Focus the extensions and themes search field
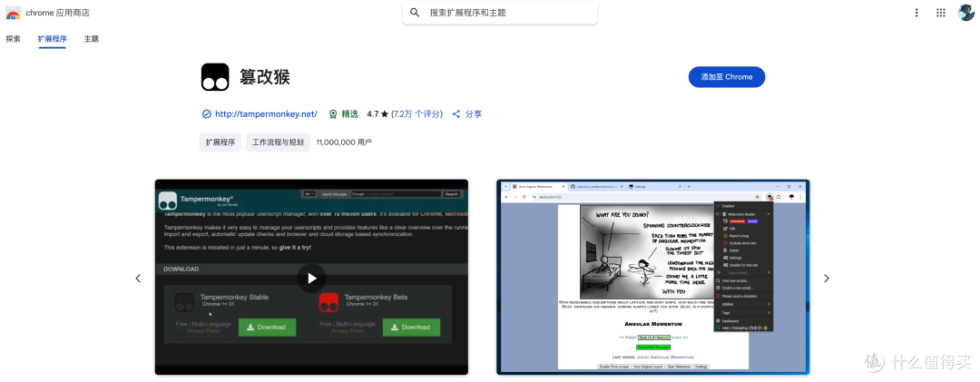The image size is (980, 382). pos(500,13)
